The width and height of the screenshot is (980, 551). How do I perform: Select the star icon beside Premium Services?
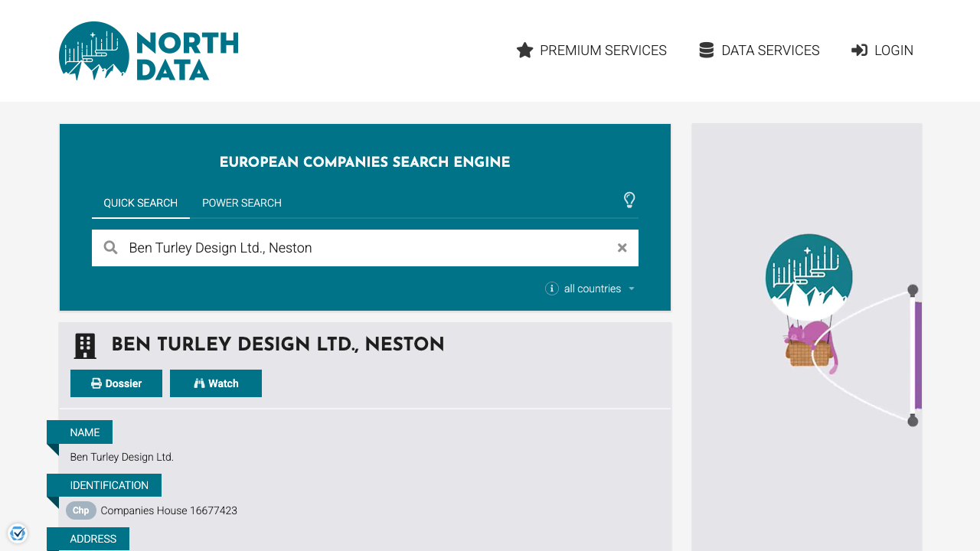click(524, 50)
